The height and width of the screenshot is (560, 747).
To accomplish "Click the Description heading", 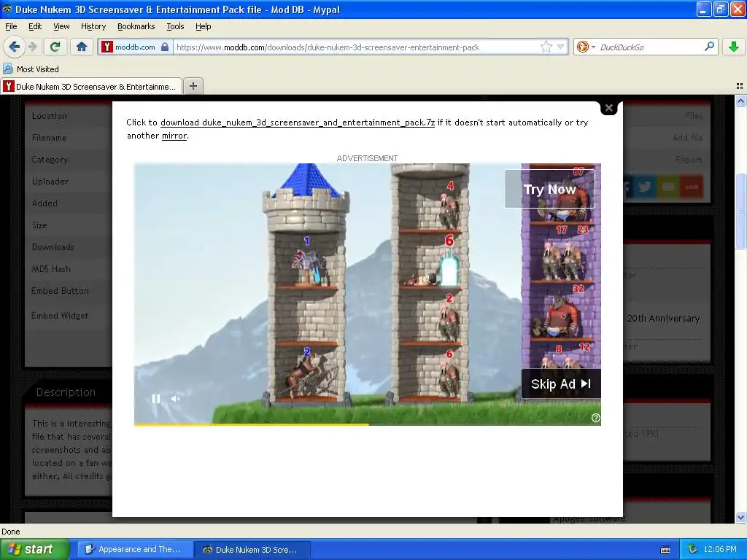I will [x=66, y=392].
